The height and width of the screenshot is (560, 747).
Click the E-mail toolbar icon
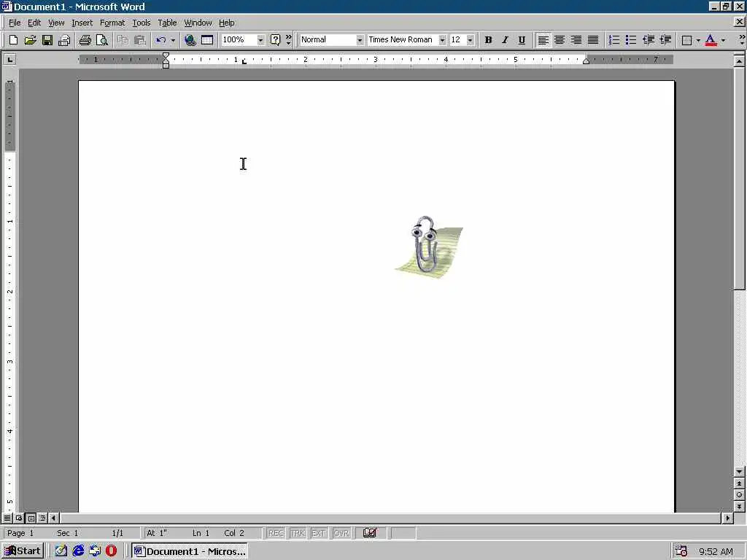[x=64, y=40]
